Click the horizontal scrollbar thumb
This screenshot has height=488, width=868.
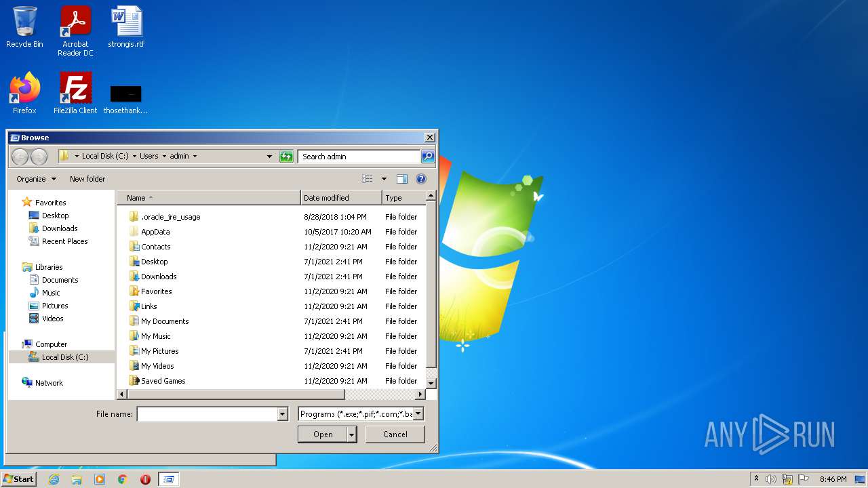click(x=237, y=394)
